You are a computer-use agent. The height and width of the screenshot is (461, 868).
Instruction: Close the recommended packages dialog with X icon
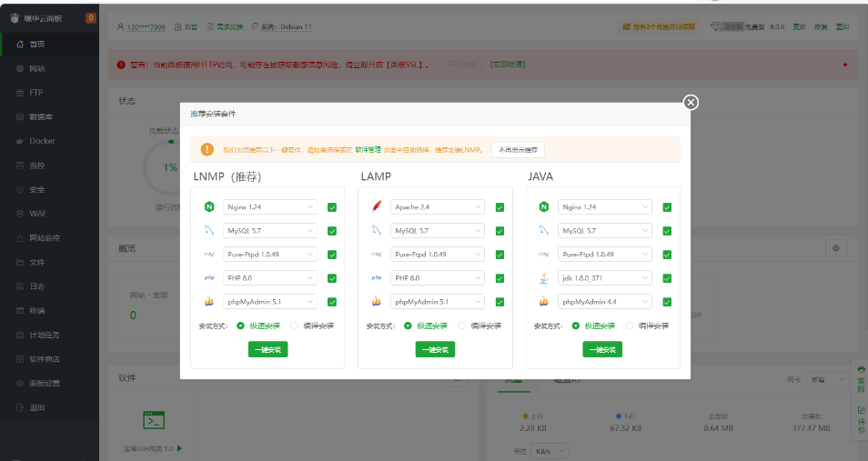tap(691, 103)
